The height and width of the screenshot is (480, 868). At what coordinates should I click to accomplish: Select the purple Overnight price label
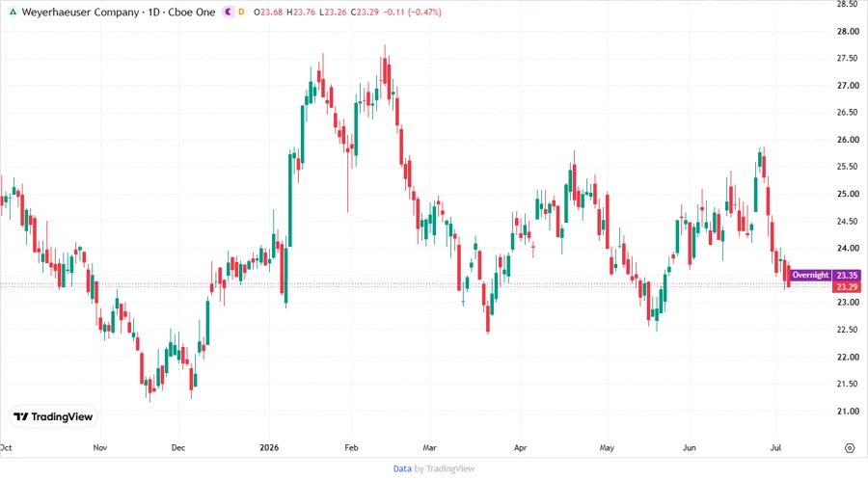tap(810, 275)
